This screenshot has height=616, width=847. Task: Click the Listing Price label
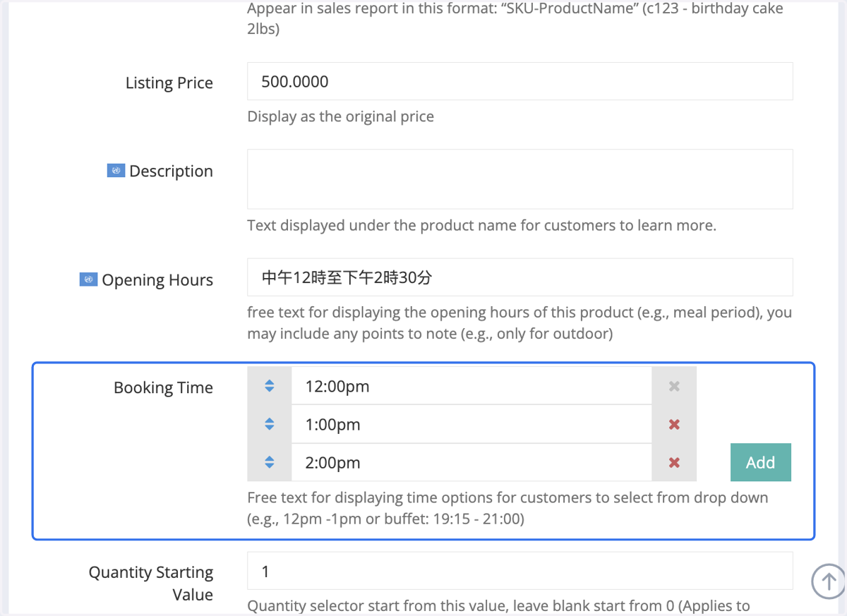169,83
